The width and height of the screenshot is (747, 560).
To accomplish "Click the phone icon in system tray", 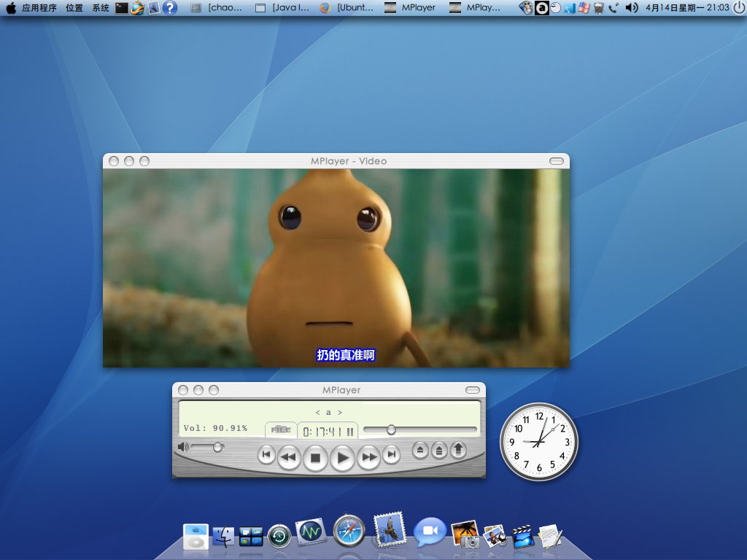I will (614, 7).
